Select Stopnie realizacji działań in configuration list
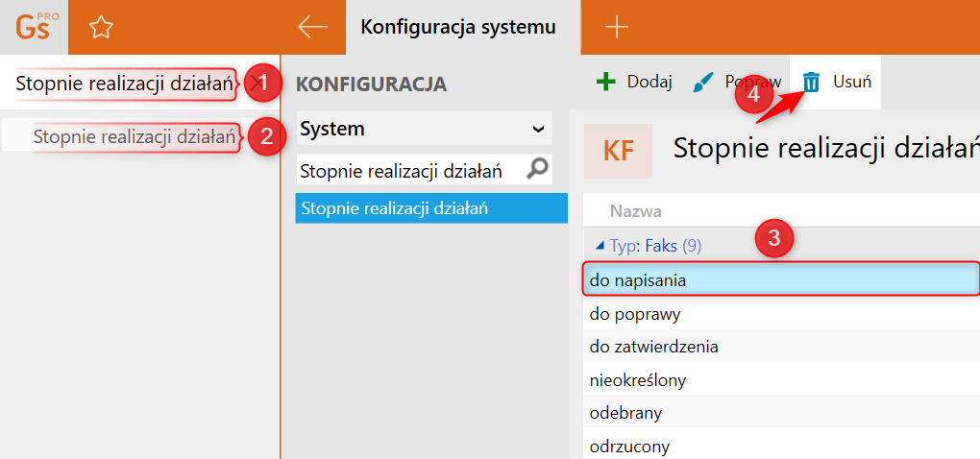The width and height of the screenshot is (980, 459). tap(424, 207)
